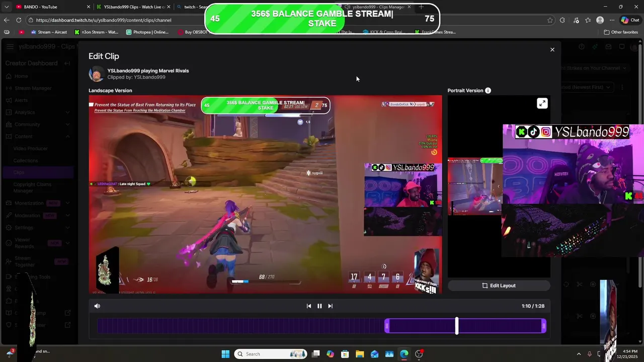Open the Copilot Chat panel
This screenshot has width=644, height=362.
pos(630,20)
